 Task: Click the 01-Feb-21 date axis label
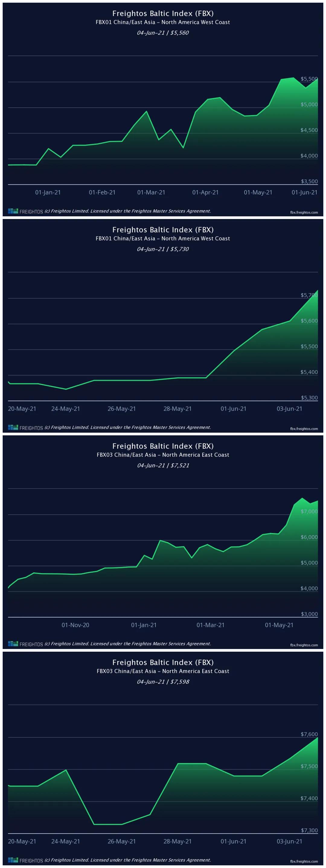[102, 192]
